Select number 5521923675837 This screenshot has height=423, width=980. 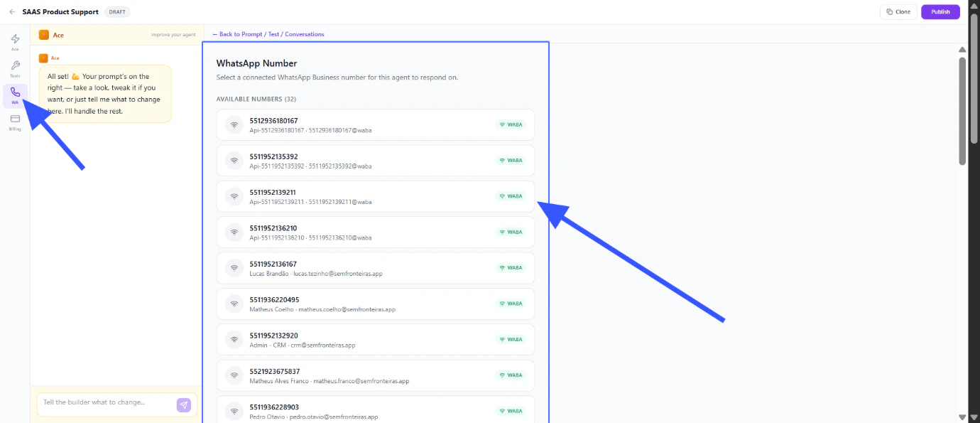tap(376, 375)
